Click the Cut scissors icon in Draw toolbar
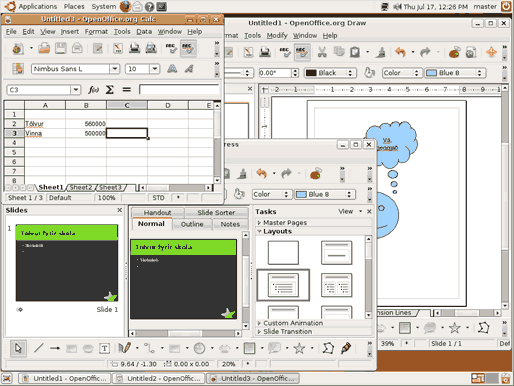 (322, 52)
